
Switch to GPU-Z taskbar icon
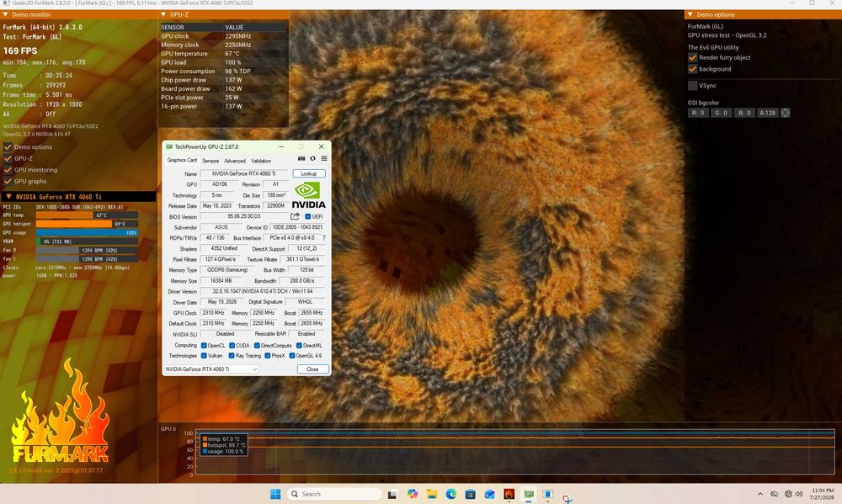pos(529,494)
